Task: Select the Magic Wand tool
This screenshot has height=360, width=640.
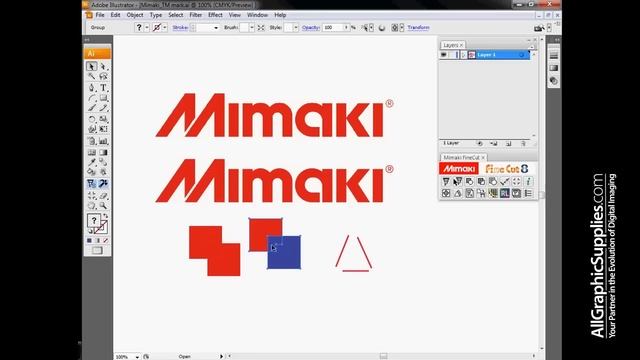Action: [91, 76]
